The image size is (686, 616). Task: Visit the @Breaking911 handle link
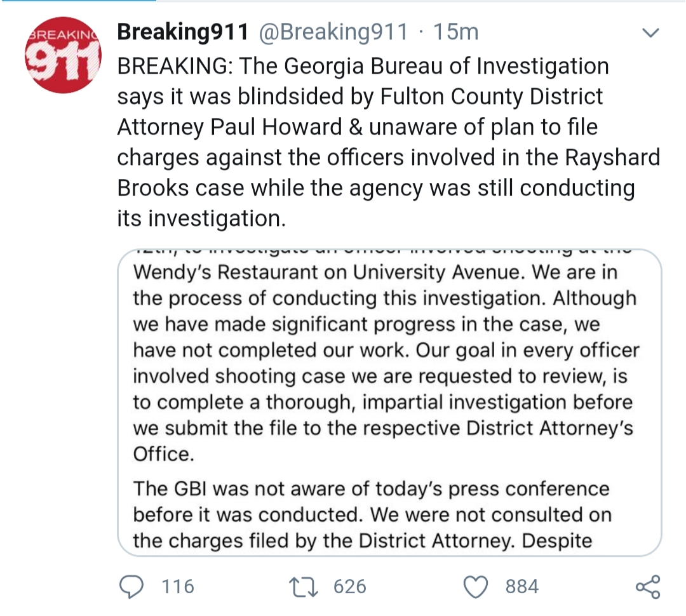point(333,32)
